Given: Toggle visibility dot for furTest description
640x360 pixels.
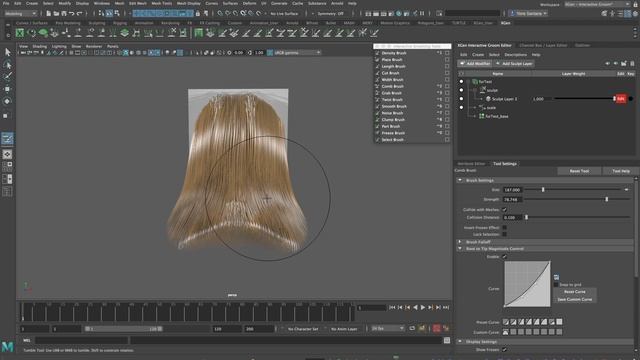Looking at the screenshot, I should 461,82.
